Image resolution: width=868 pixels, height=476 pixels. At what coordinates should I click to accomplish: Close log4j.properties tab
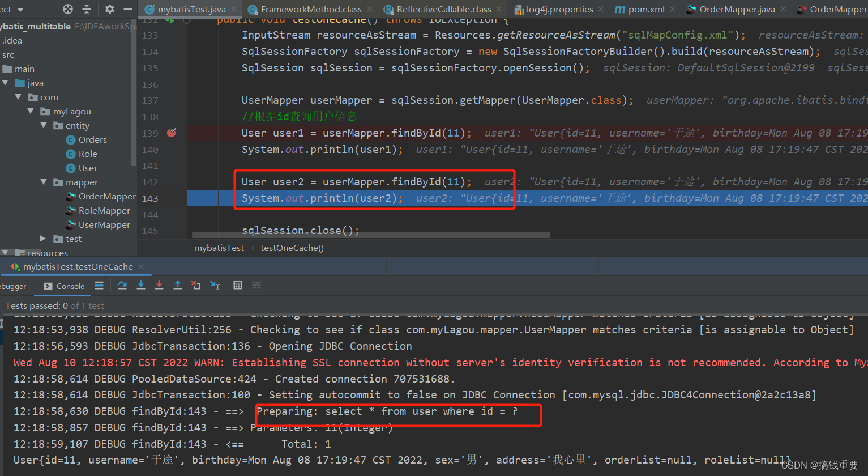point(601,10)
